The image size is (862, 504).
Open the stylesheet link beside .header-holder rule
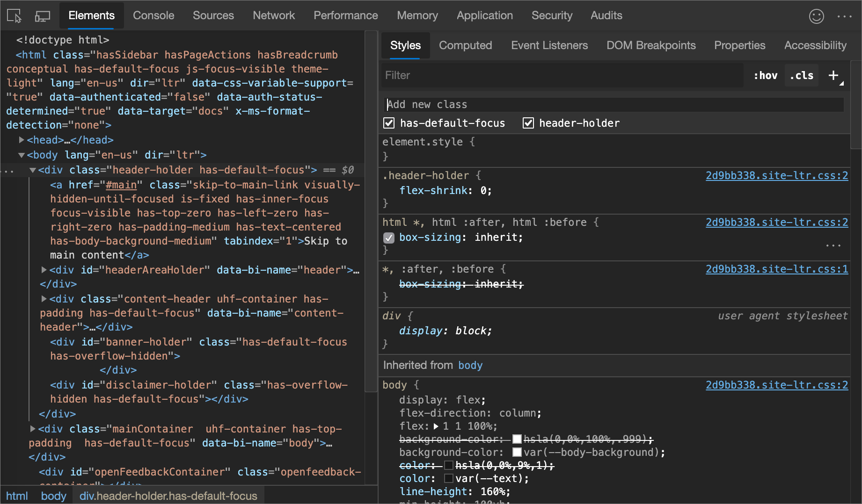(776, 175)
